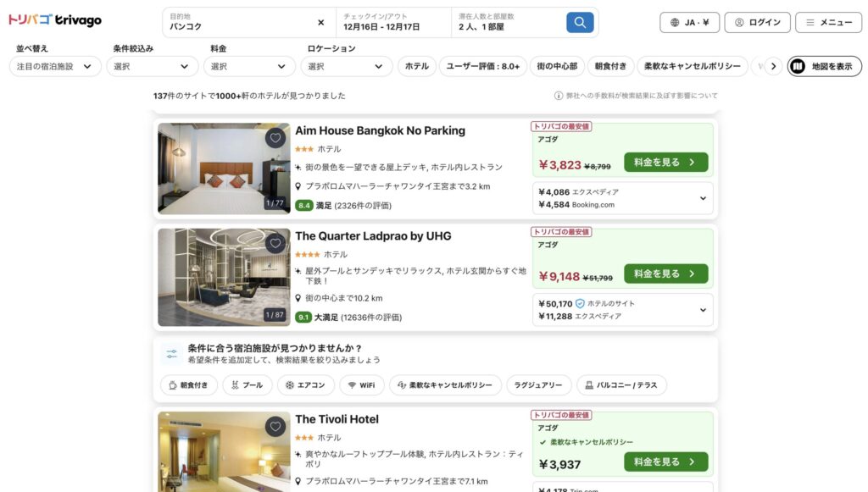Open the メニュー menu
The height and width of the screenshot is (492, 868).
pos(827,21)
